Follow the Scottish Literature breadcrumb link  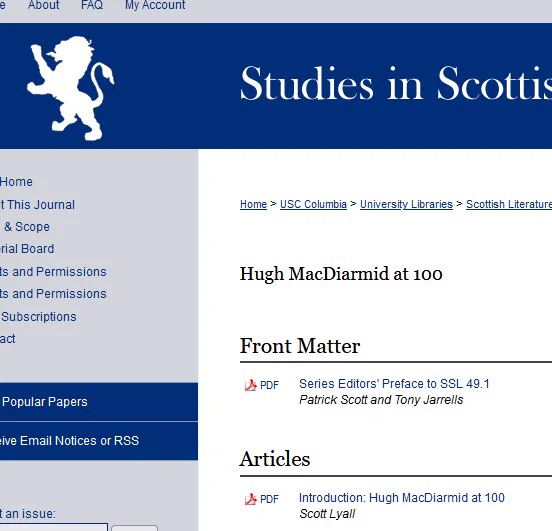[x=509, y=204]
